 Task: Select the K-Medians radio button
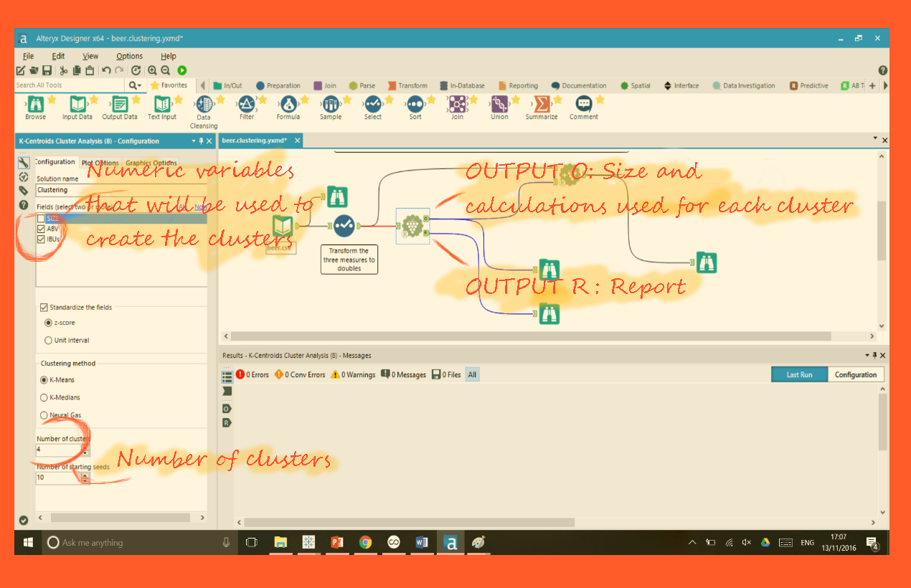(x=44, y=397)
